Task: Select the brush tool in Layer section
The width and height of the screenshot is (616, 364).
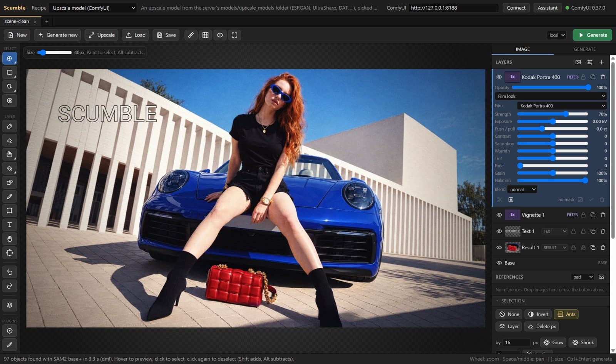Action: click(10, 126)
